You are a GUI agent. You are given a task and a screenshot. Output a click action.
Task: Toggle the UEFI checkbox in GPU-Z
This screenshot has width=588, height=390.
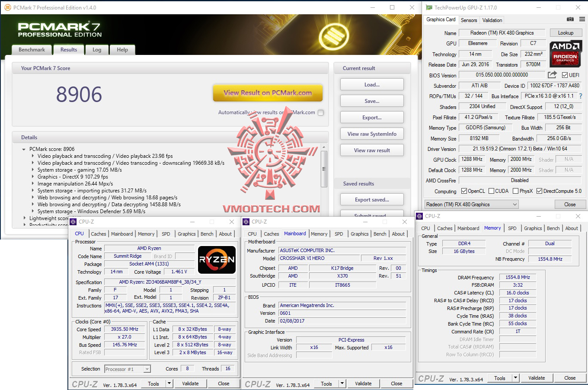(565, 75)
